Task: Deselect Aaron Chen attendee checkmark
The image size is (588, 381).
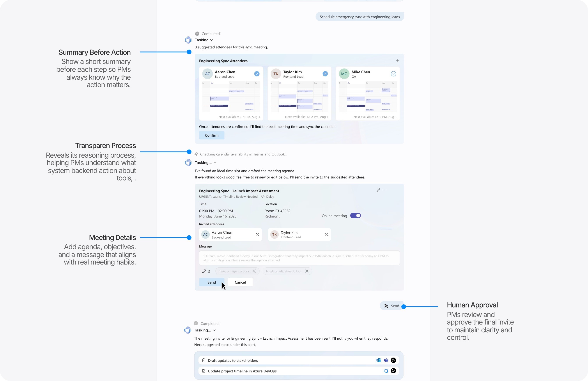Action: (x=257, y=74)
